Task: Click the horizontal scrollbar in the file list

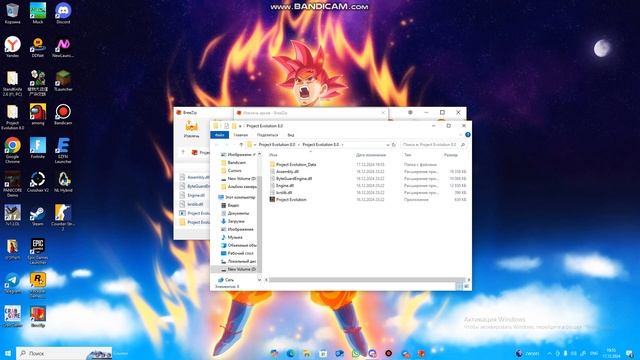Action: pyautogui.click(x=366, y=280)
